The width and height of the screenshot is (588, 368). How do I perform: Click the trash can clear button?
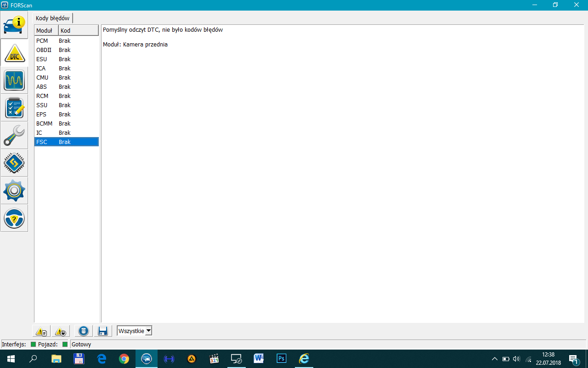pyautogui.click(x=84, y=331)
